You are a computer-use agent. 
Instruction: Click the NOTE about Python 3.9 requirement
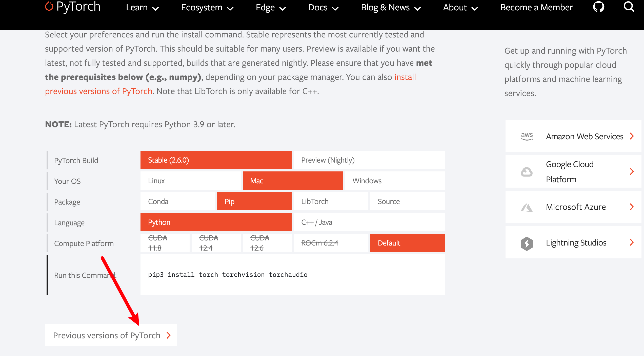(140, 124)
